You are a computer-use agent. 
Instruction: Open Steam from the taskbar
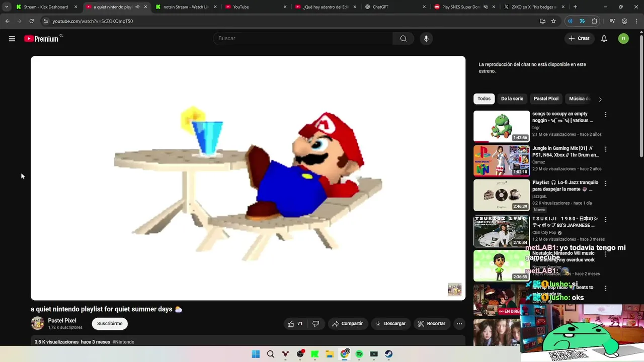pyautogui.click(x=389, y=354)
